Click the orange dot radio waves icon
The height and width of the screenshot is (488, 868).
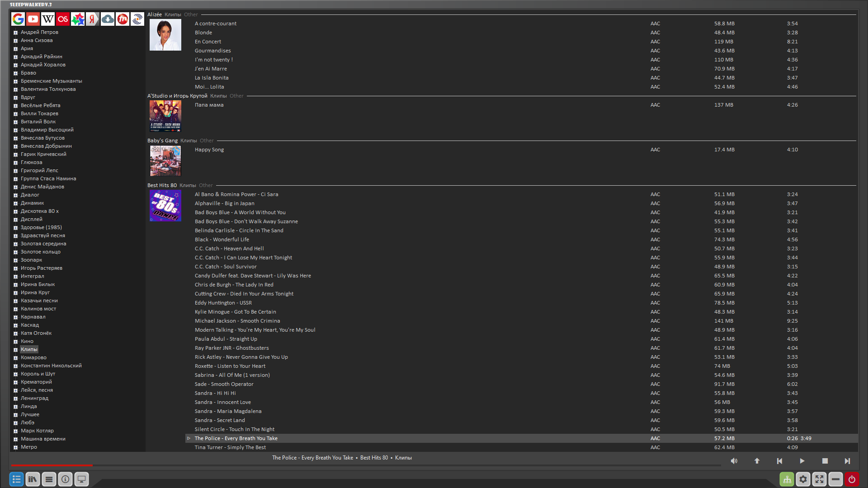coord(137,19)
